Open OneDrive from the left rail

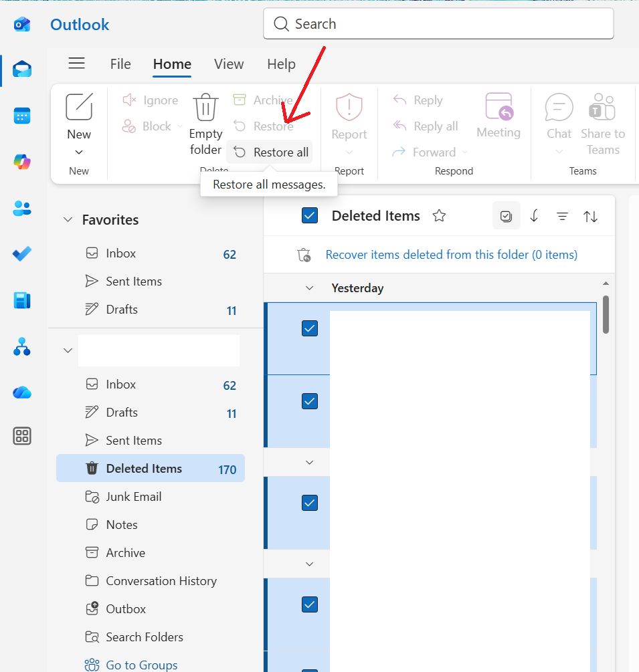click(x=22, y=392)
